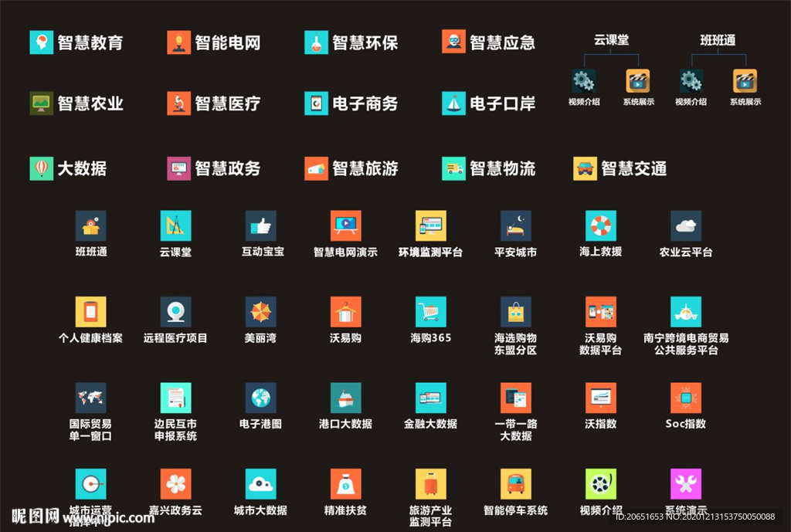Select the 大数据 (Big Data) balloon icon
Image resolution: width=791 pixels, height=532 pixels.
(42, 168)
